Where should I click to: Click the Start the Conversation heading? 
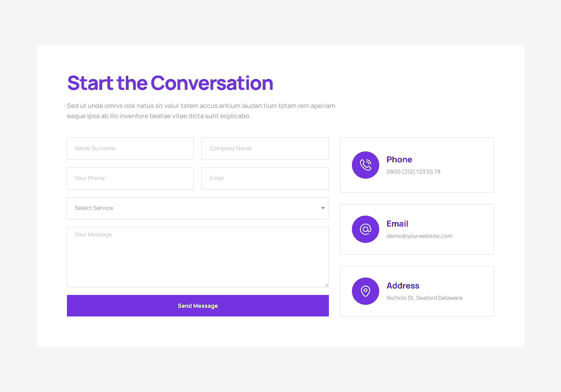(170, 83)
